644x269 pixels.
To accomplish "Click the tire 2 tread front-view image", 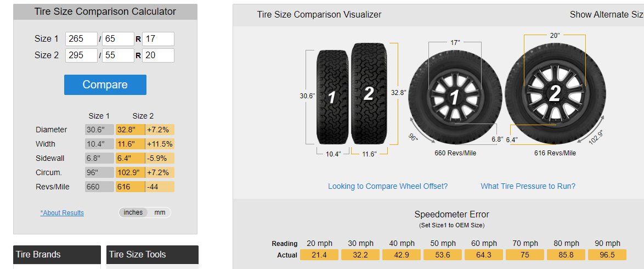I will coord(369,93).
